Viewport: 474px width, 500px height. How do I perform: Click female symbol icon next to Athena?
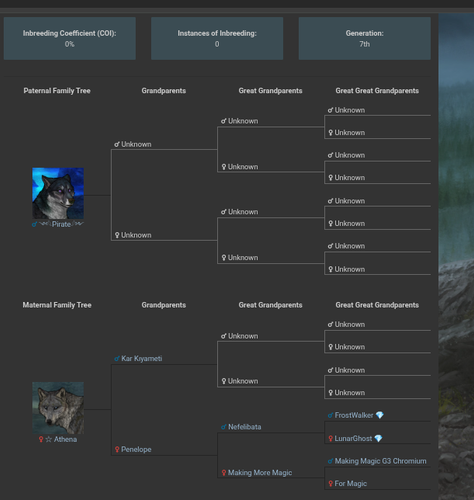(41, 439)
